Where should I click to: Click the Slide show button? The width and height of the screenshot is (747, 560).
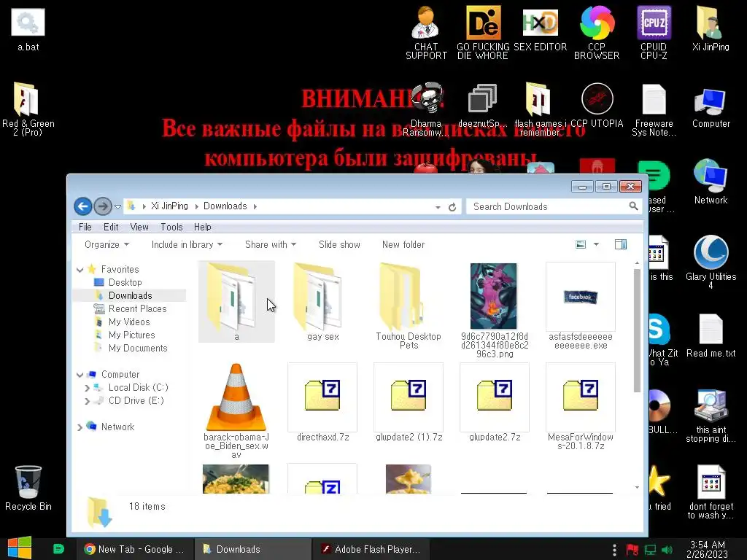(x=339, y=244)
